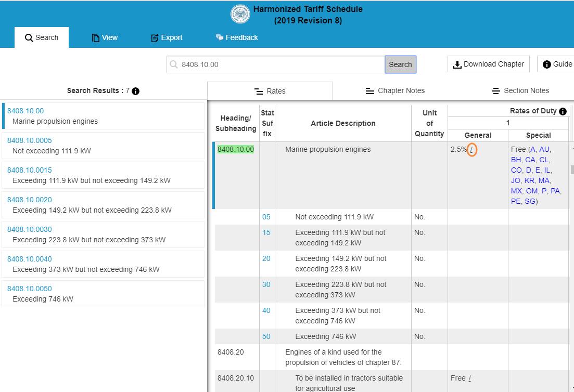
Task: Click subheading 8408.20.10 in the table
Action: click(235, 378)
